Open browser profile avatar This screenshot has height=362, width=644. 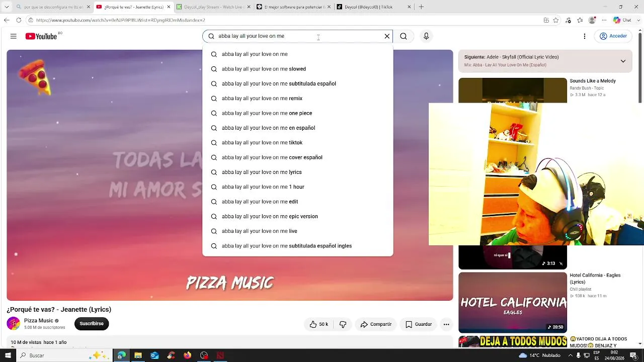click(592, 20)
